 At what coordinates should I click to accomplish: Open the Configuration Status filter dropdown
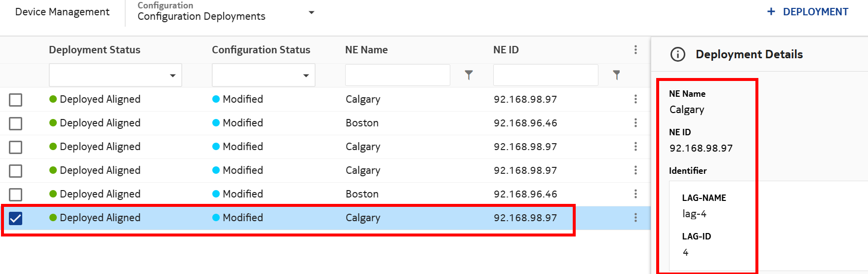(x=263, y=76)
